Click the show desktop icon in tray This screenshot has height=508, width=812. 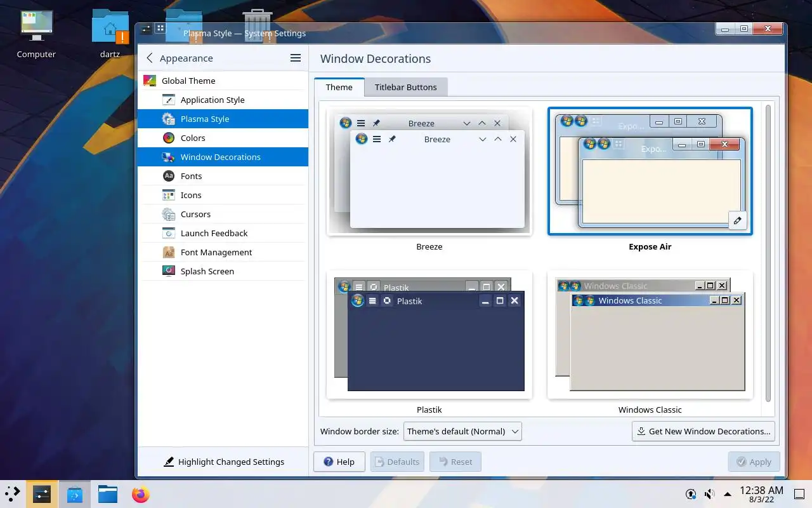tap(799, 494)
